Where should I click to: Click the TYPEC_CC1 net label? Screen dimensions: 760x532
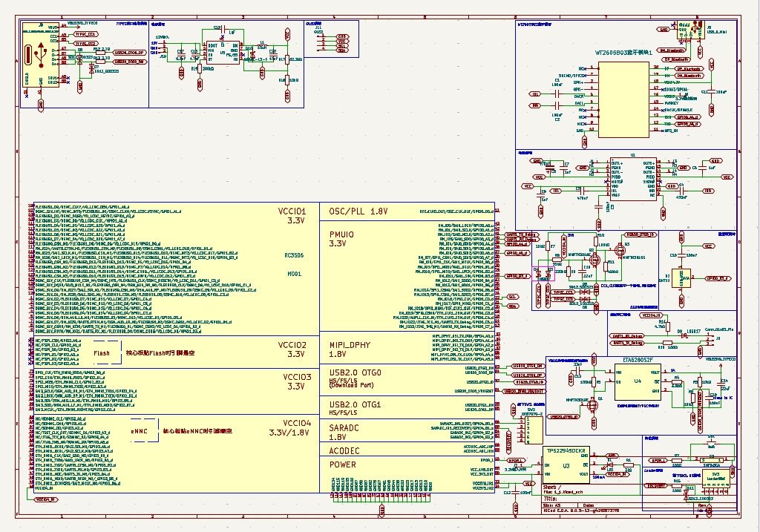tap(87, 34)
